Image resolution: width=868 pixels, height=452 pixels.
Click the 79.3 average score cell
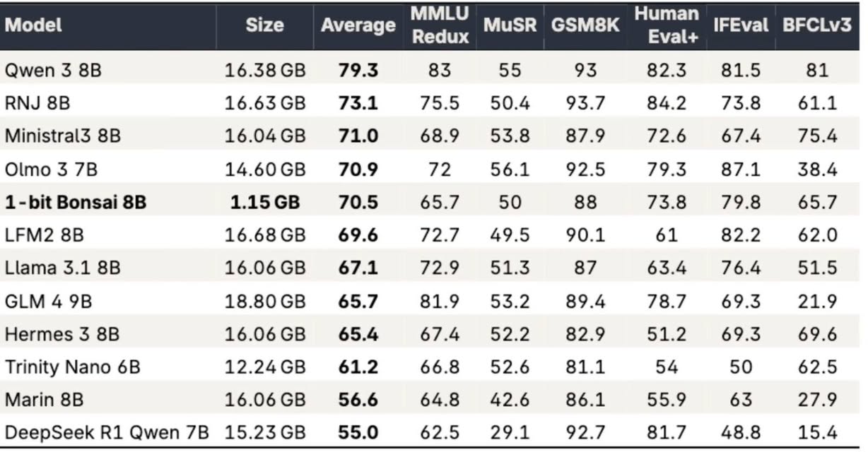tap(358, 70)
